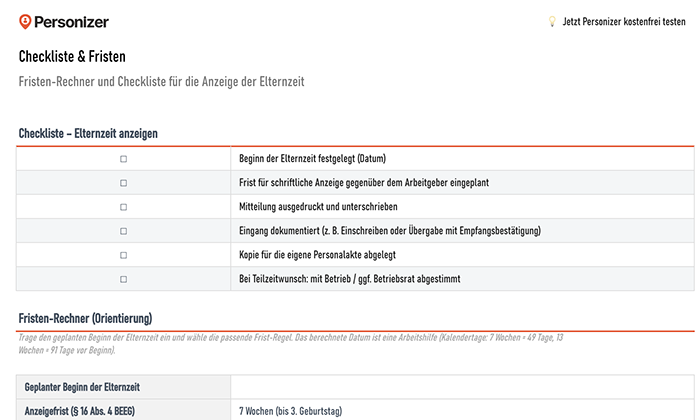
Task: Check 'Kopie für die eigene Personalakte' box
Action: pyautogui.click(x=124, y=255)
